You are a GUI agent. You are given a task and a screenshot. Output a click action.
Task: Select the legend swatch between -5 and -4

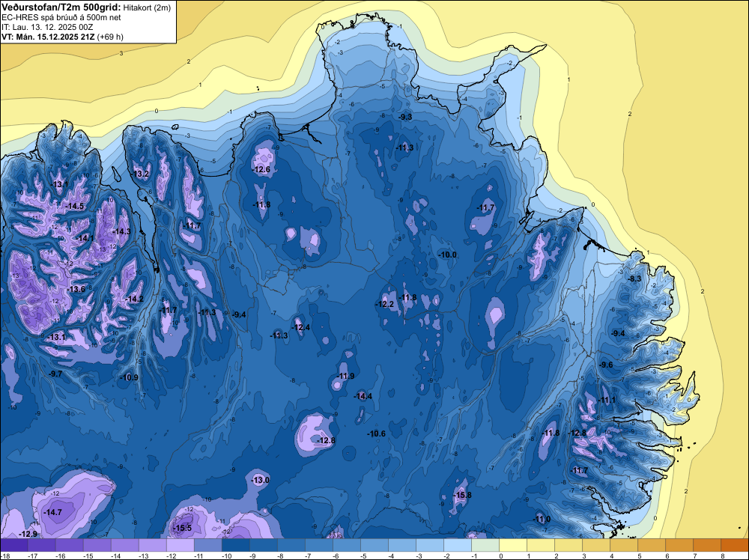pyautogui.click(x=374, y=545)
